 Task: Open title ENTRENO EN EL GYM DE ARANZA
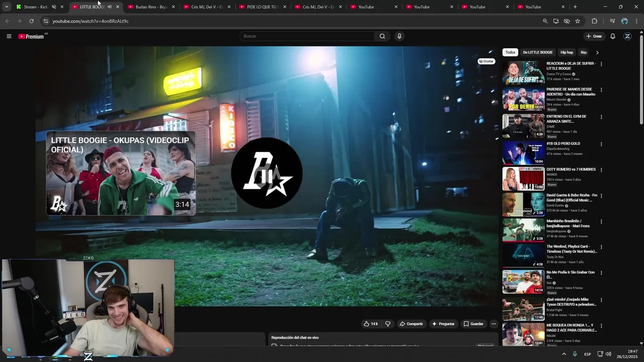point(567,119)
